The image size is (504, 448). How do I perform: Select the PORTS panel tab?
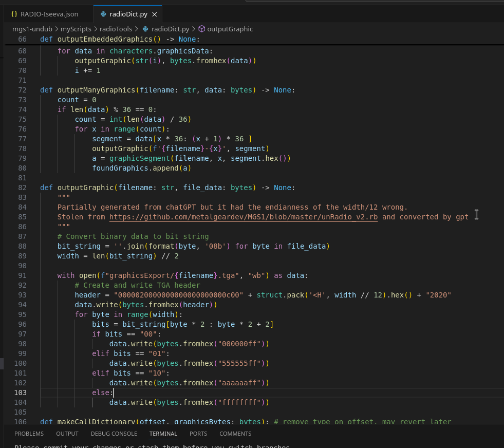(198, 434)
